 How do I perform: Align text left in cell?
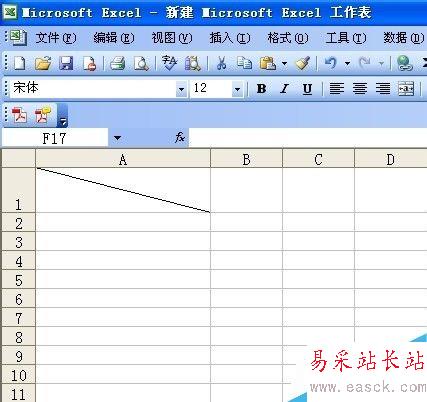pyautogui.click(x=337, y=89)
